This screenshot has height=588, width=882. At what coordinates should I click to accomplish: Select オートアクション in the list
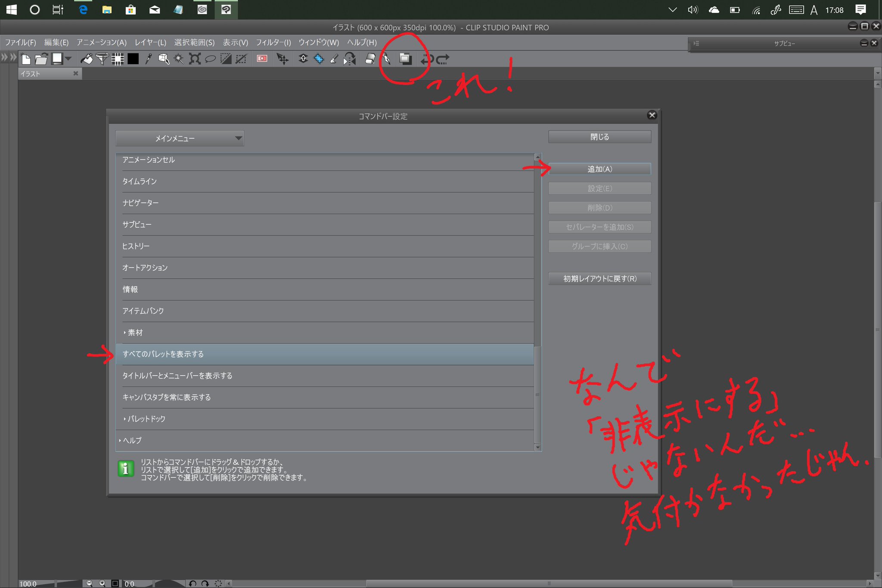pyautogui.click(x=325, y=268)
